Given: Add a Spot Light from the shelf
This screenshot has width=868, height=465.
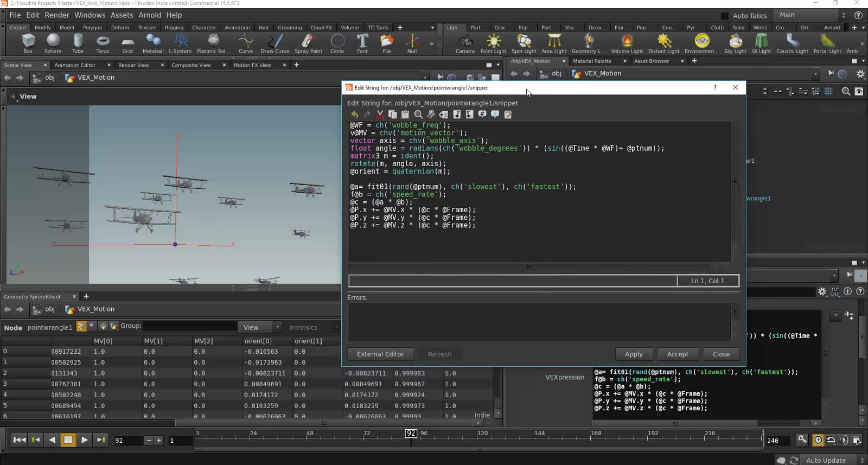Looking at the screenshot, I should (x=524, y=43).
